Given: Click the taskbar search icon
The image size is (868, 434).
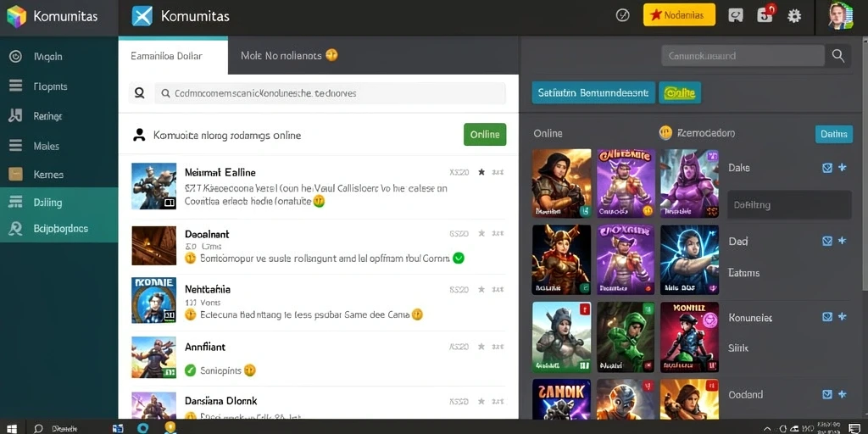Looking at the screenshot, I should [x=38, y=428].
